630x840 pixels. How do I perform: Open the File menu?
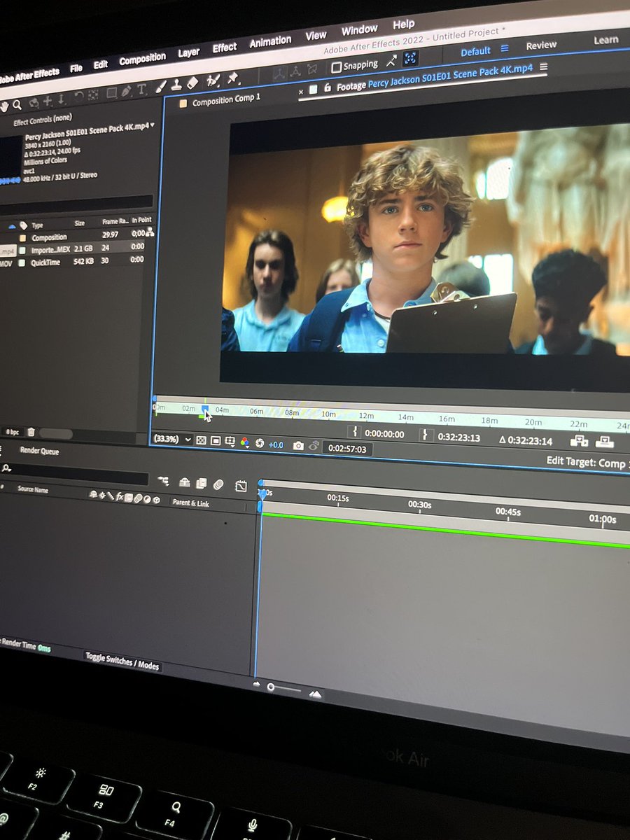pos(76,69)
